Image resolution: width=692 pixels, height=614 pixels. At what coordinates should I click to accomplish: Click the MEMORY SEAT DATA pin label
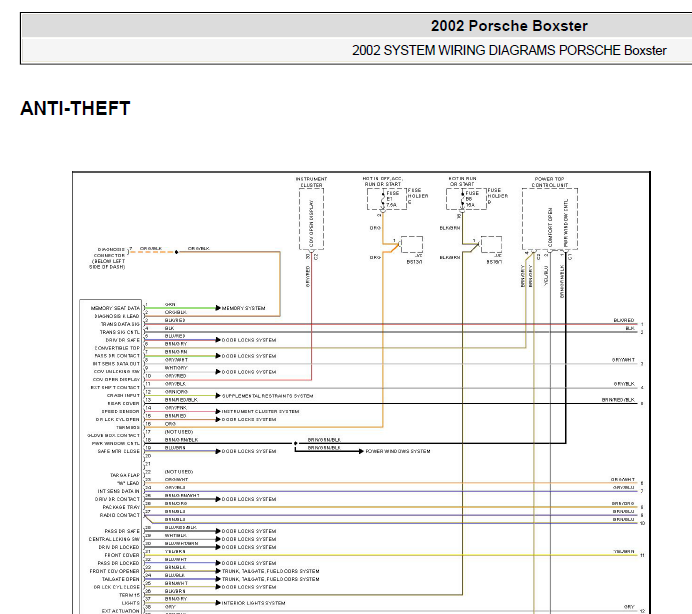[x=115, y=308]
